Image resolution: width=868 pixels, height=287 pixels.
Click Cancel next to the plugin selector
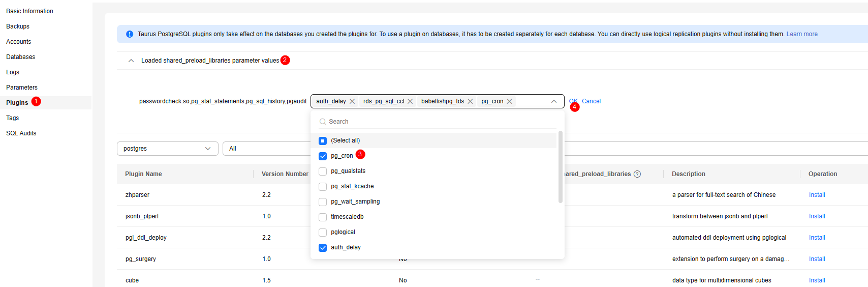[x=591, y=101]
